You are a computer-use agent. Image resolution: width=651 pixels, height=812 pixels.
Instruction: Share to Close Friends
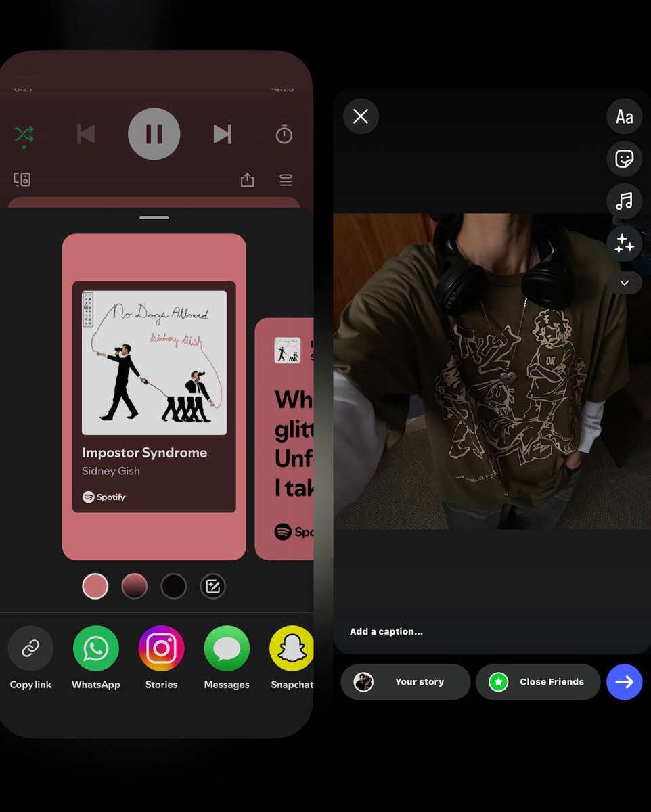538,682
